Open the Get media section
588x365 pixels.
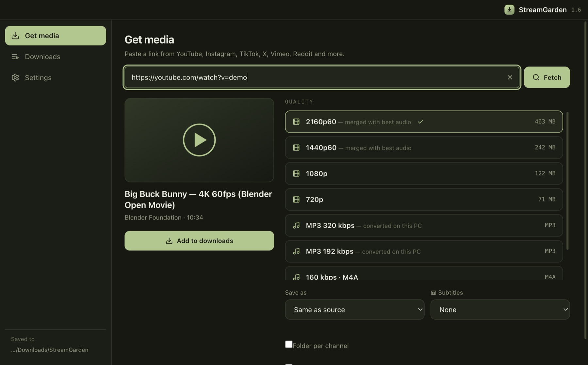(56, 36)
